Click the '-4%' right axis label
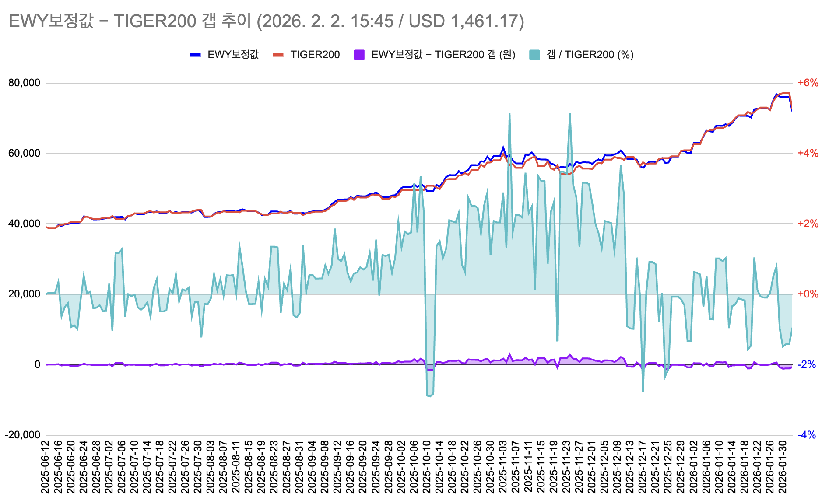 pos(807,435)
